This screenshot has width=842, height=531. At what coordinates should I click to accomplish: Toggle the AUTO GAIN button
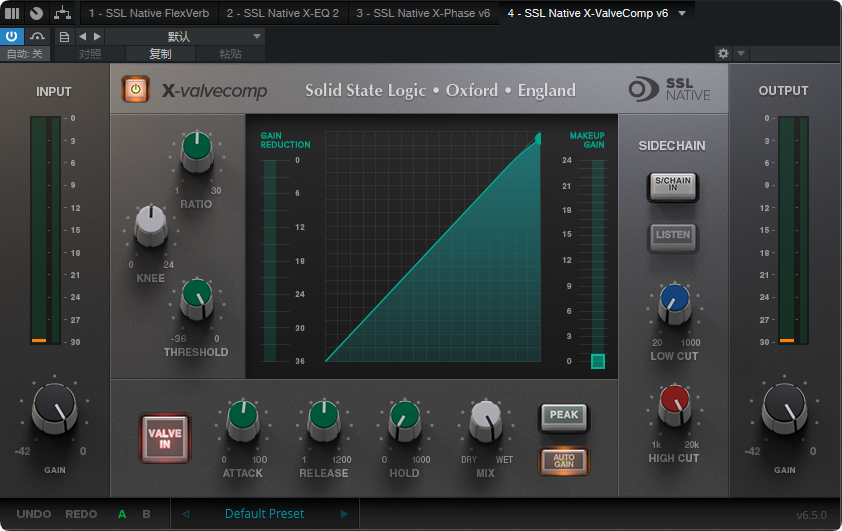pos(564,461)
